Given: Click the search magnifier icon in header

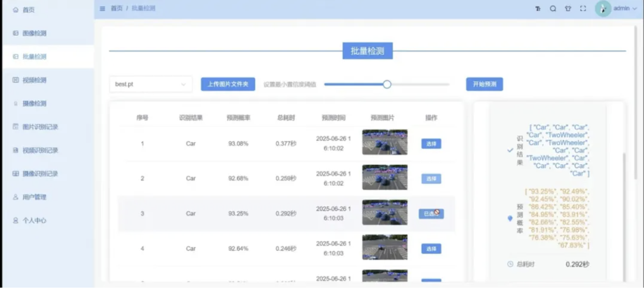Looking at the screenshot, I should pyautogui.click(x=553, y=9).
